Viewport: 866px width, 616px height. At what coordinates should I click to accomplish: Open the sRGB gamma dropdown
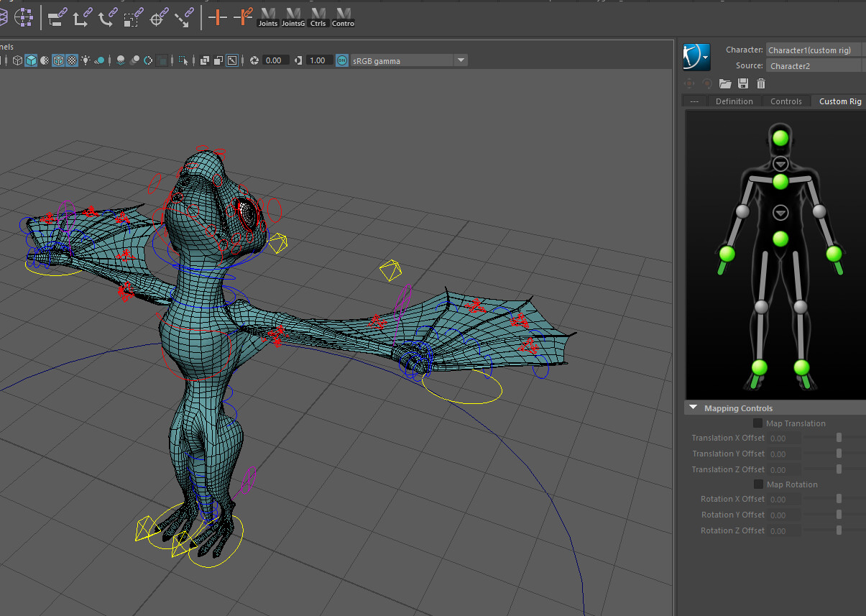click(x=460, y=60)
